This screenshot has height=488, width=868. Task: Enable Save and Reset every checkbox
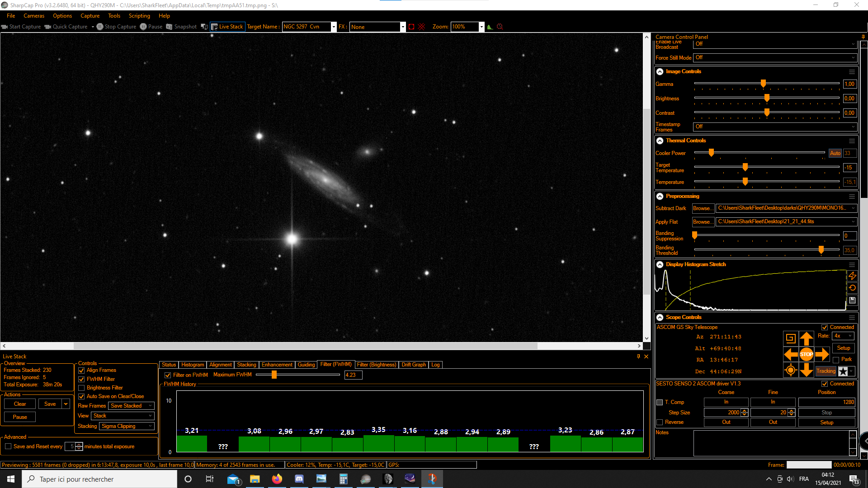[8, 446]
